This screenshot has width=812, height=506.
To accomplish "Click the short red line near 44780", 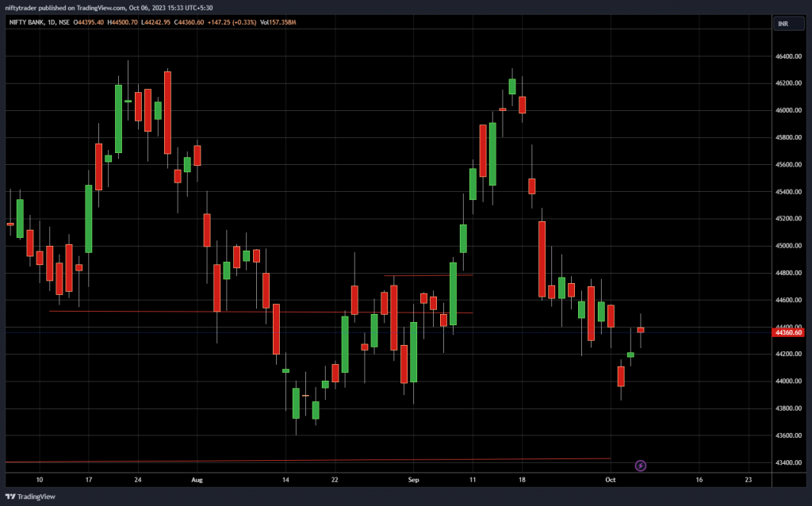I will [428, 275].
